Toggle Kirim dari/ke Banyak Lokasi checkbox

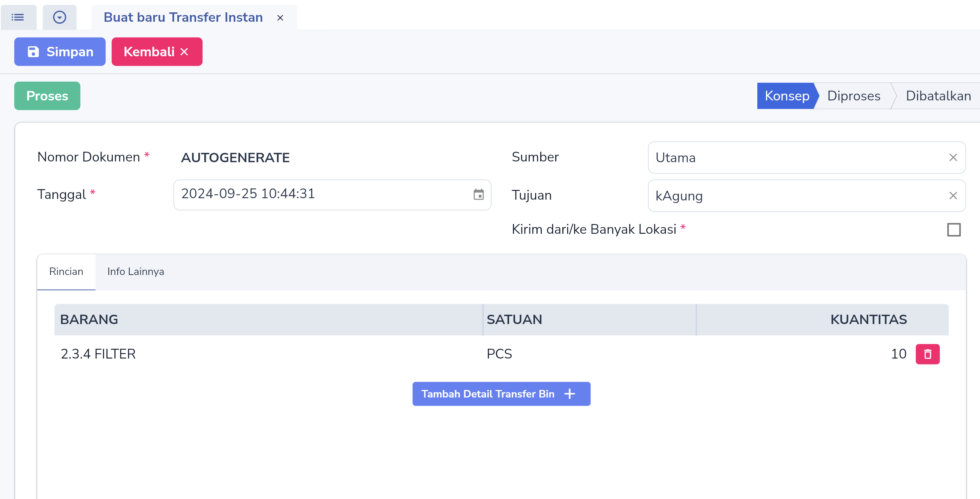pyautogui.click(x=953, y=230)
